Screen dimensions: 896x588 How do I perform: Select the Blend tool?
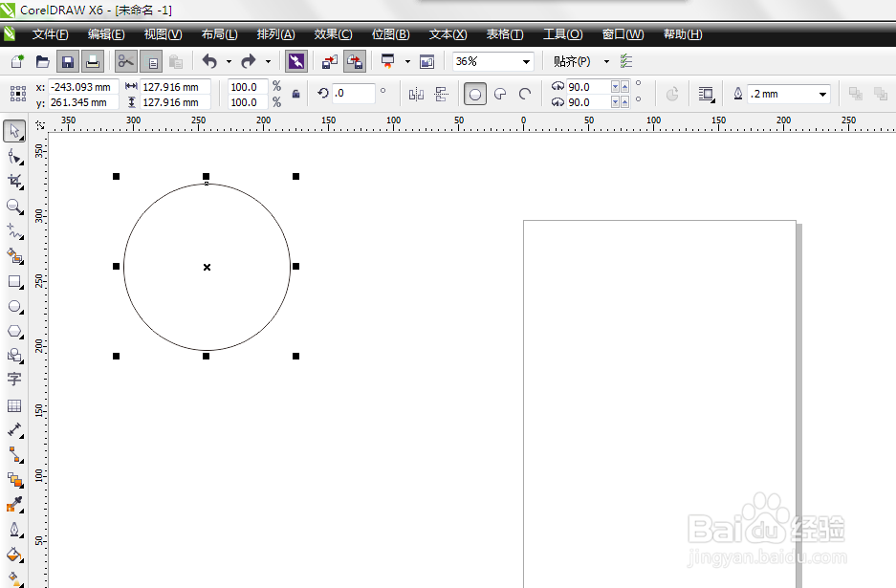[14, 479]
